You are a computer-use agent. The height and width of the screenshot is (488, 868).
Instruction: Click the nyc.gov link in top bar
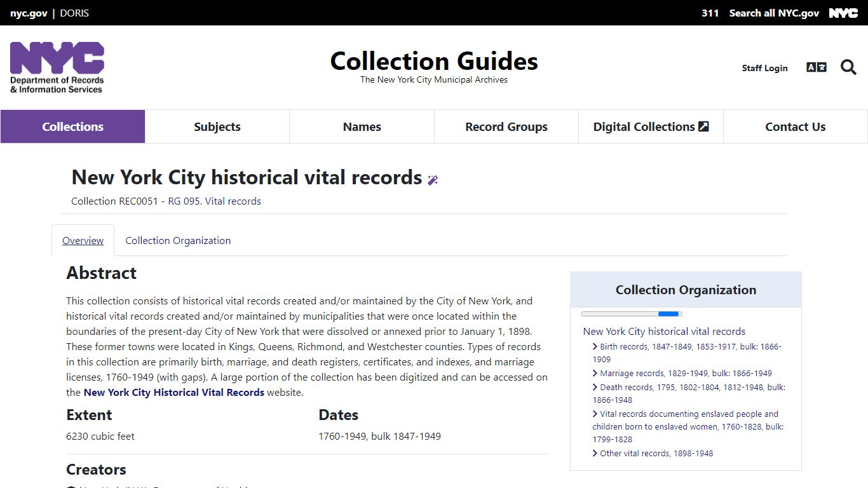(29, 13)
